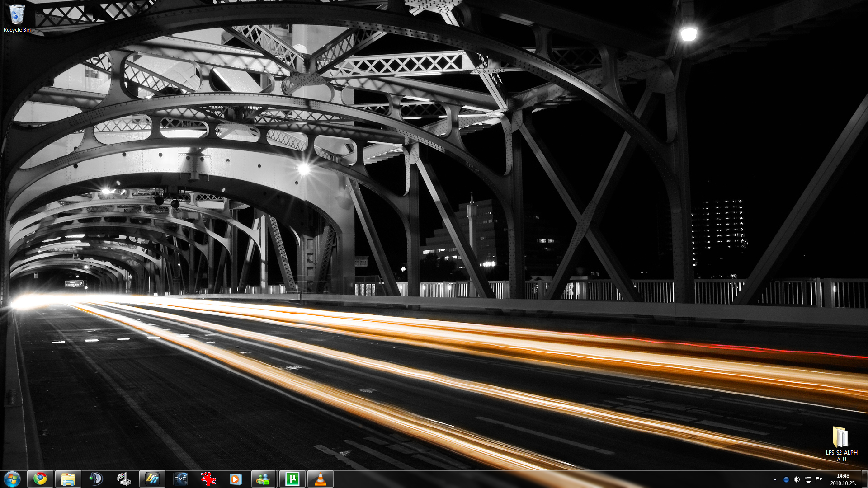Image resolution: width=868 pixels, height=488 pixels.
Task: Launch EVE Online from the taskbar
Action: [180, 479]
